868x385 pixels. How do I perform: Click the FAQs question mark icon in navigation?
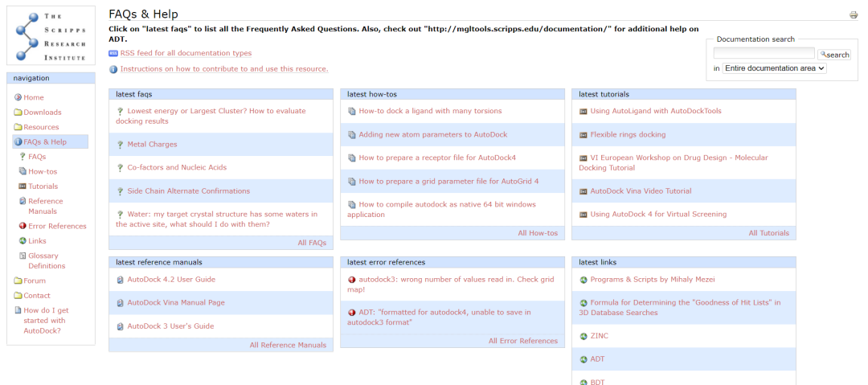(23, 157)
